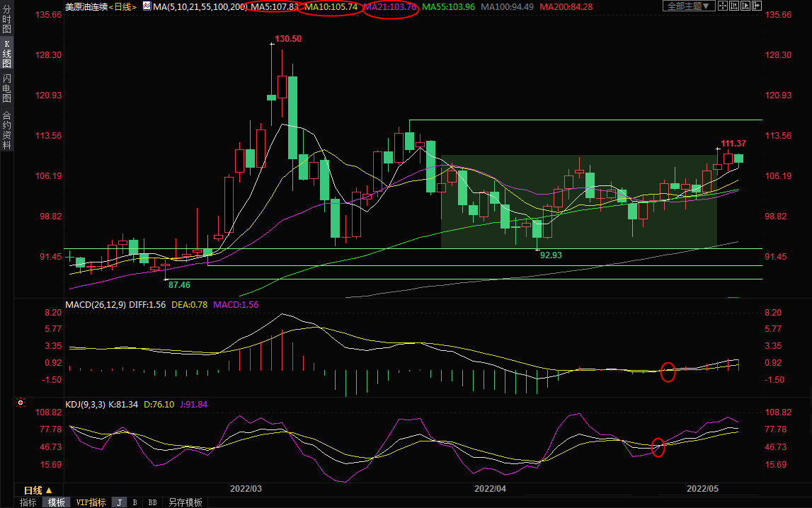
Task: Switch to 分时图 view in sidebar
Action: click(6, 20)
